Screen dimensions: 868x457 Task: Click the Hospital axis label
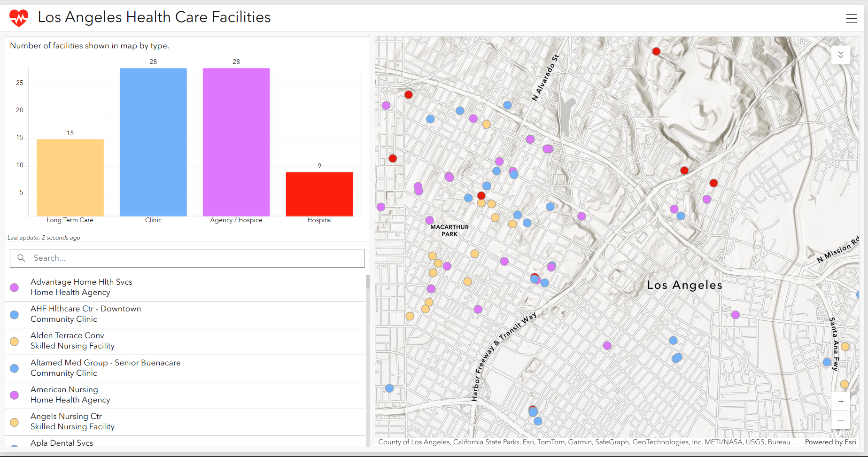click(319, 220)
